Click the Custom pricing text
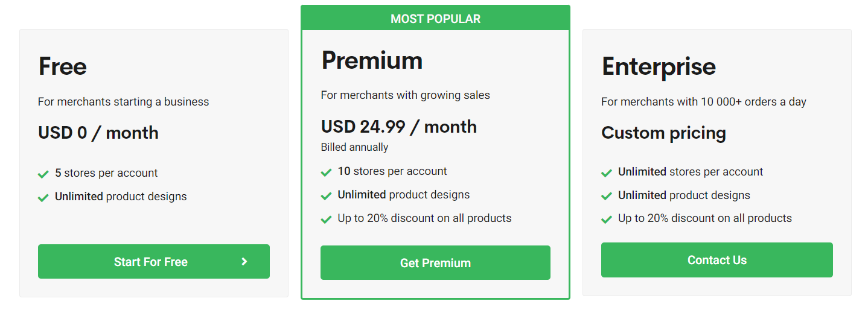The width and height of the screenshot is (868, 310). pyautogui.click(x=663, y=133)
